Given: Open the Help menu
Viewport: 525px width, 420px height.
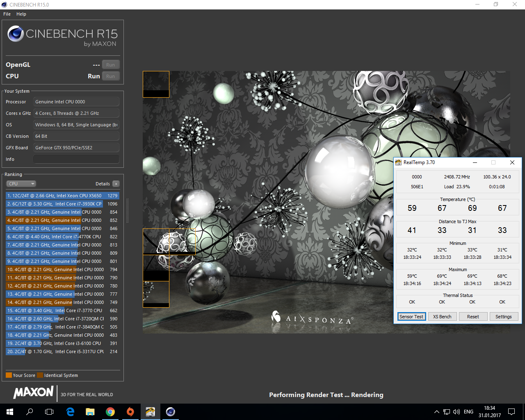Looking at the screenshot, I should [x=21, y=14].
